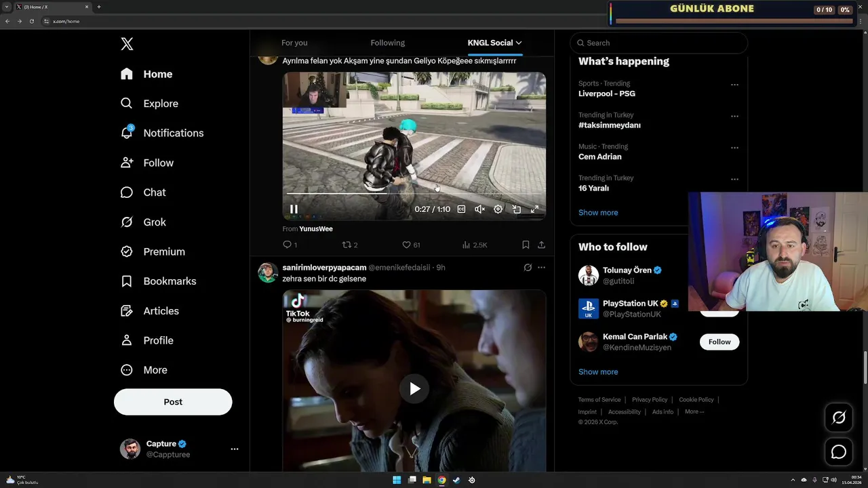Share the first post
868x488 pixels.
coord(541,245)
